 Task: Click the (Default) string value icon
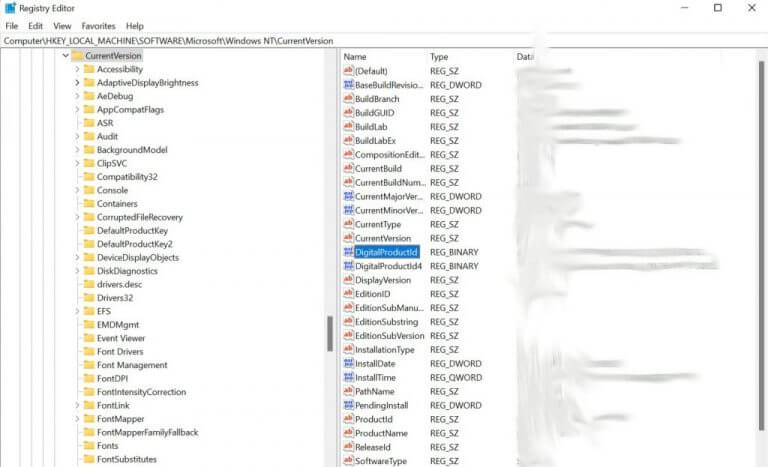pos(348,71)
